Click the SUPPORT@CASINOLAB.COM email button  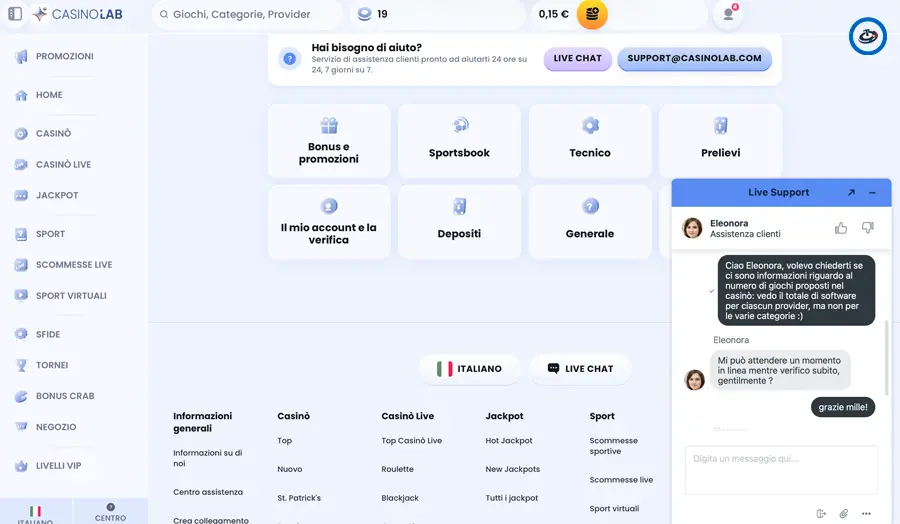click(x=695, y=59)
